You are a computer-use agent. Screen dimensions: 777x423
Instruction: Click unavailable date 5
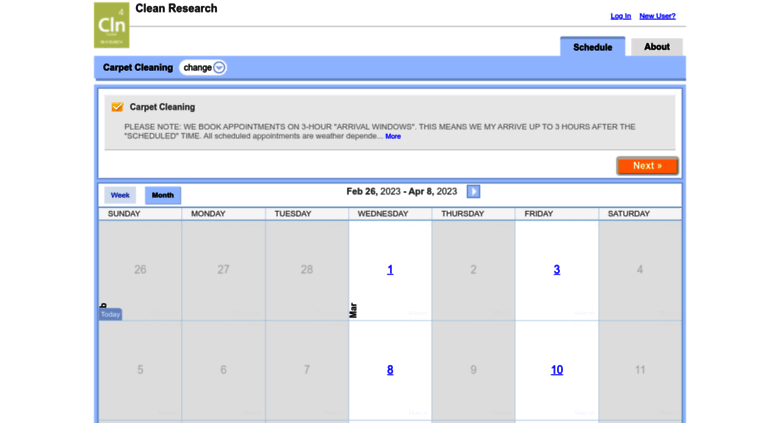tap(140, 370)
